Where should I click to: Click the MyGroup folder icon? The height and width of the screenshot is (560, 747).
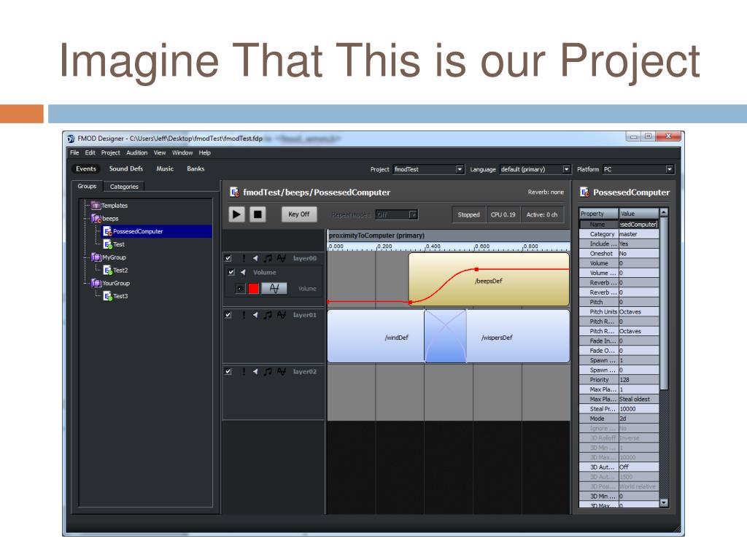click(96, 257)
